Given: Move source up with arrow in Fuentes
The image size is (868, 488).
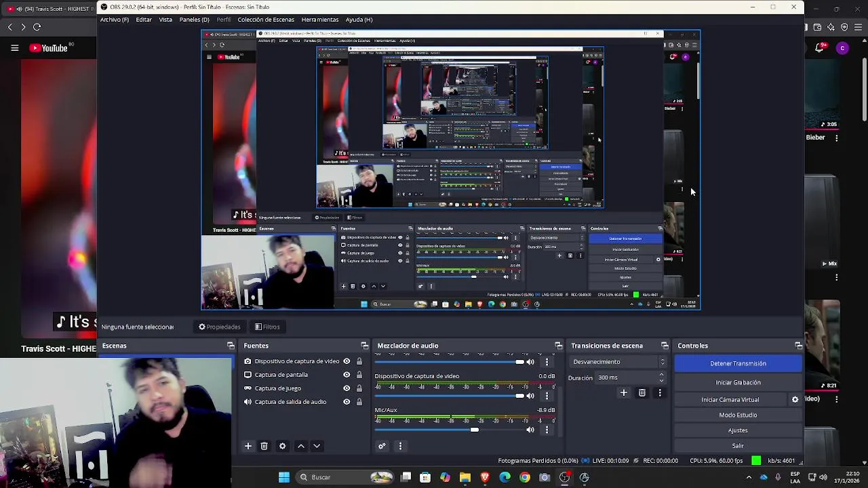Looking at the screenshot, I should (x=301, y=446).
